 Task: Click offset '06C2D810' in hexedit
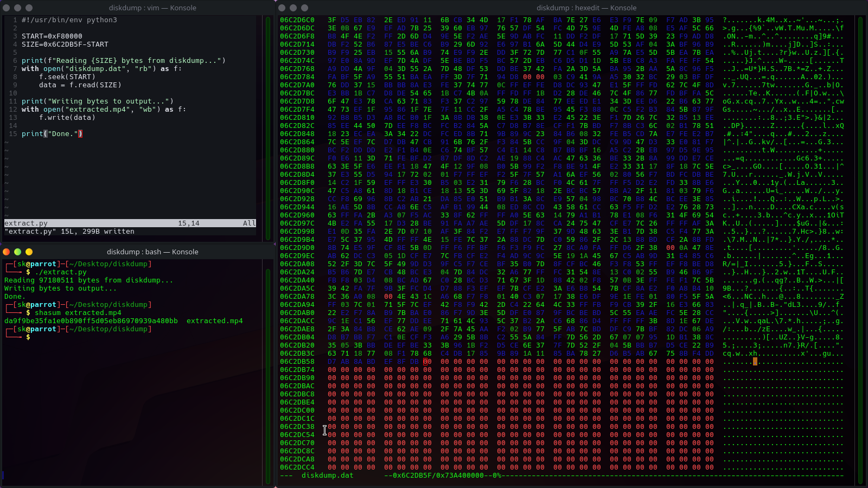point(297,118)
